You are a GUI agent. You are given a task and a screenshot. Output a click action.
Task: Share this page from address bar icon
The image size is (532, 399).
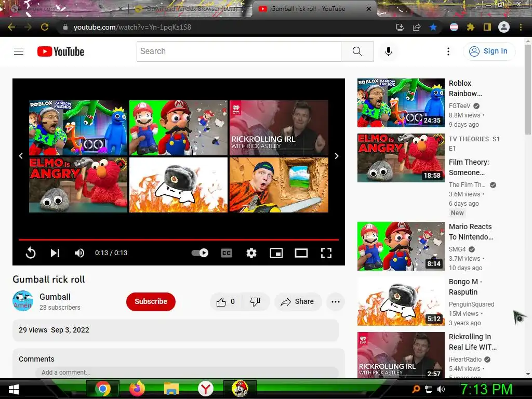[417, 27]
